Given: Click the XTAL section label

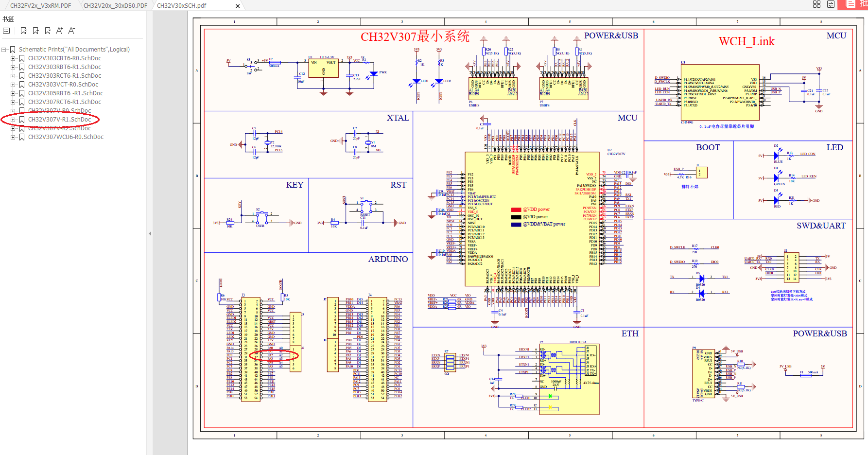Looking at the screenshot, I should (398, 118).
